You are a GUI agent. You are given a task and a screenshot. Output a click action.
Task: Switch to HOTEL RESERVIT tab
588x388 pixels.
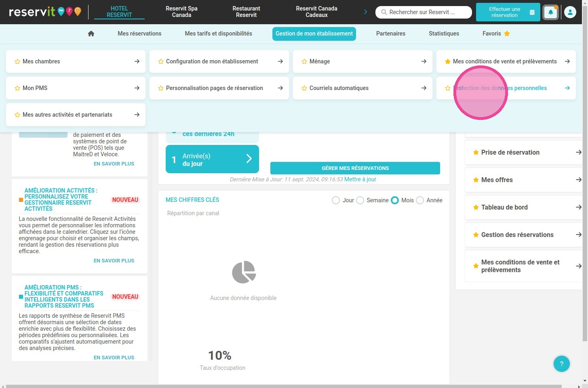click(x=119, y=12)
